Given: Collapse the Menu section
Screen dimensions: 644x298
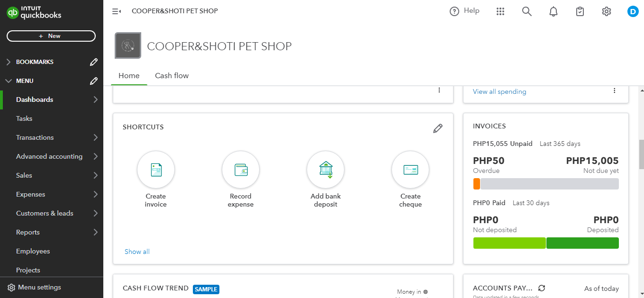Looking at the screenshot, I should tap(8, 81).
